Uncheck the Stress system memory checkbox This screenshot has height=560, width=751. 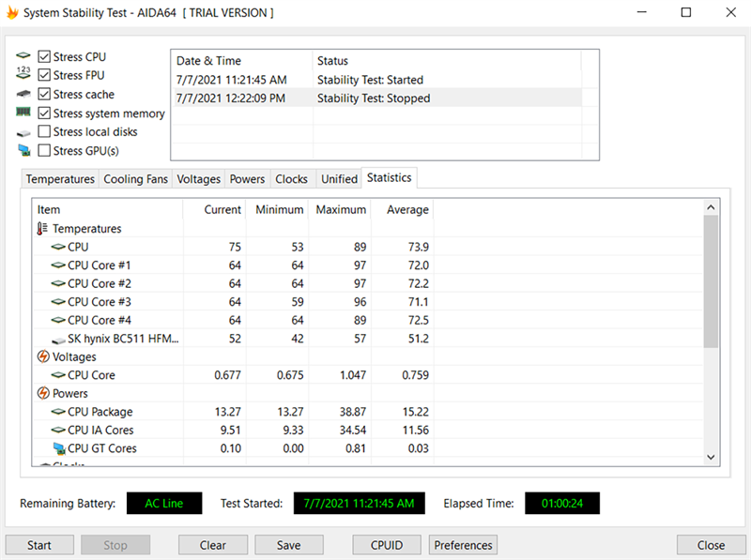[x=44, y=113]
